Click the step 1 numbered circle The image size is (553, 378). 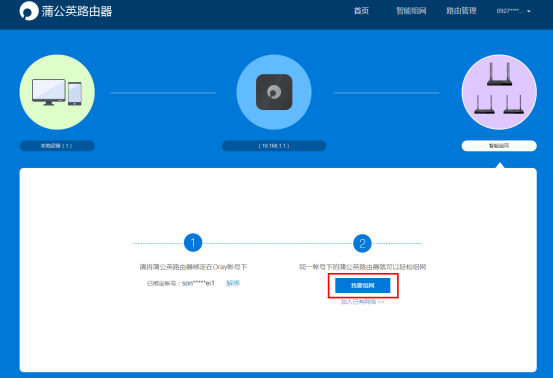click(193, 243)
